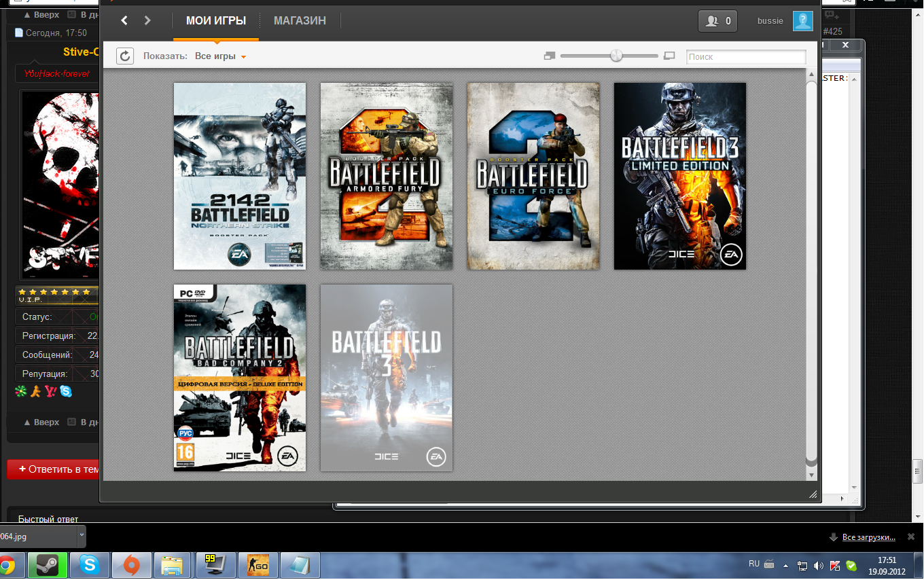Open the clock showing 17:51

(887, 566)
